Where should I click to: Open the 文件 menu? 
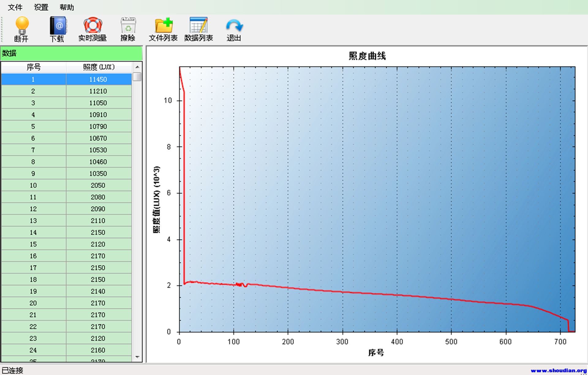tap(15, 7)
